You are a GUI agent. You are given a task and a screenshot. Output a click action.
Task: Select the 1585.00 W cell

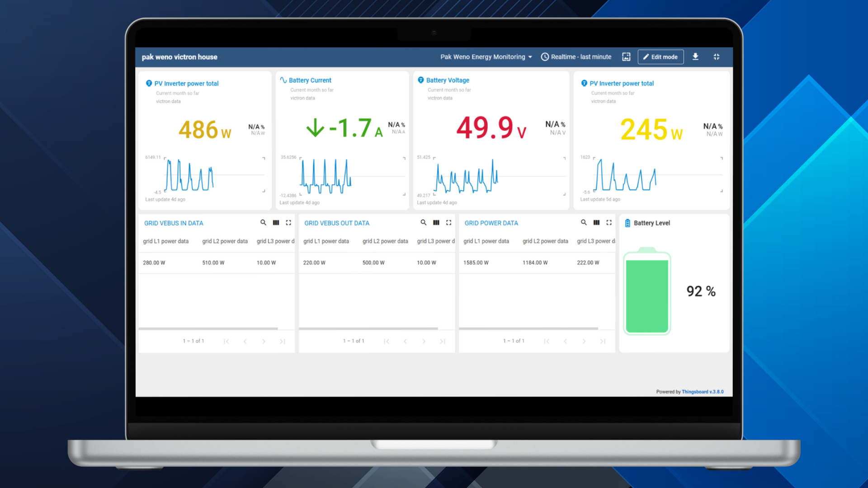tap(476, 263)
